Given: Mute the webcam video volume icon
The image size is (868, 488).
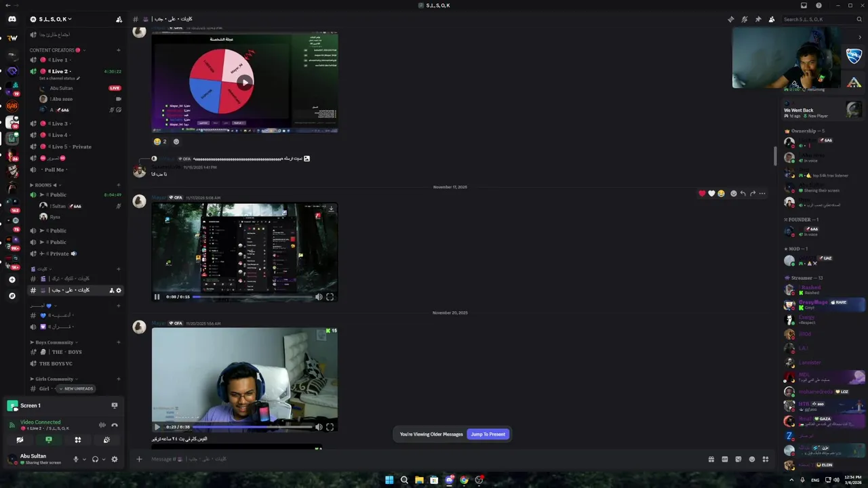Looking at the screenshot, I should pyautogui.click(x=319, y=427).
